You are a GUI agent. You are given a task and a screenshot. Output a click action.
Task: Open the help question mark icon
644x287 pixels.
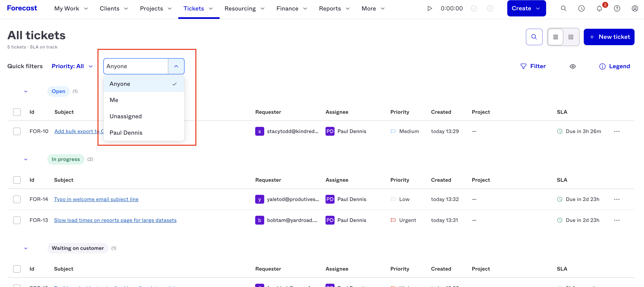point(617,8)
